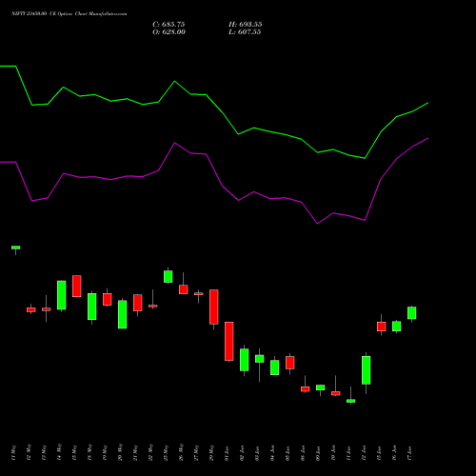Viewport: 476px width, 476px height.
Task: Select the 05 Jun date label
Action: [288, 453]
